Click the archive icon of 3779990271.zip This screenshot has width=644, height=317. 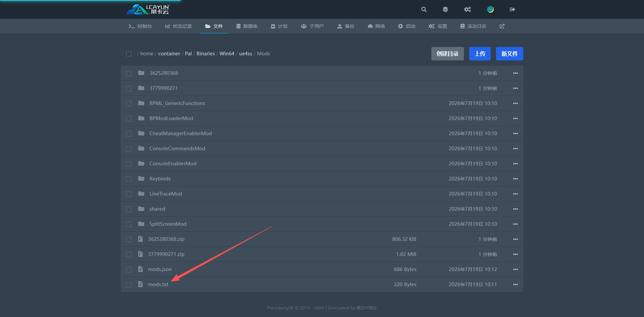click(x=141, y=254)
